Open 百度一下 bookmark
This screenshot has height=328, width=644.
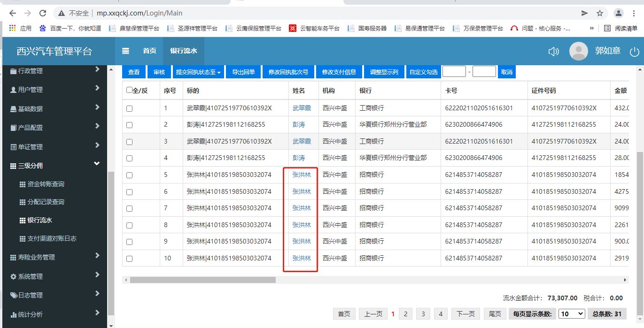(70, 28)
